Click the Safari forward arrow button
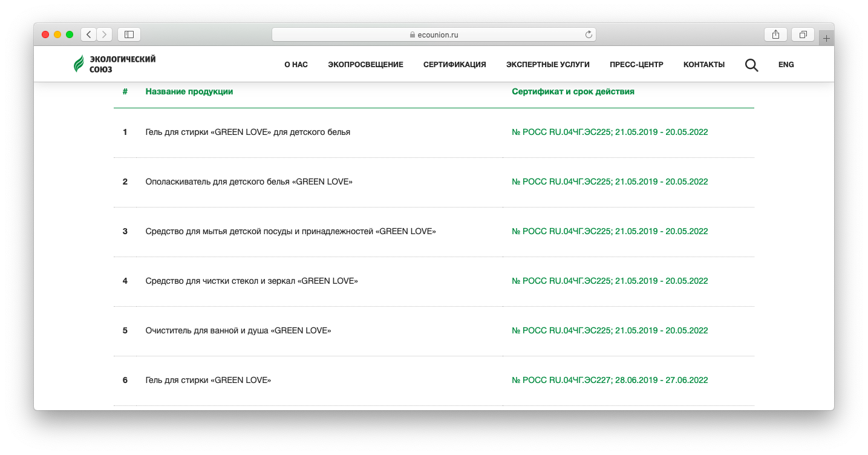The image size is (868, 455). coord(105,34)
